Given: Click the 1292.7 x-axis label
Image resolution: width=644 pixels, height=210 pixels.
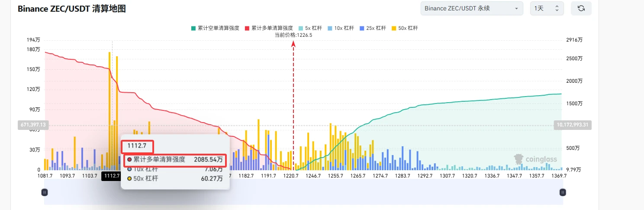Looking at the screenshot, I should tap(425, 176).
